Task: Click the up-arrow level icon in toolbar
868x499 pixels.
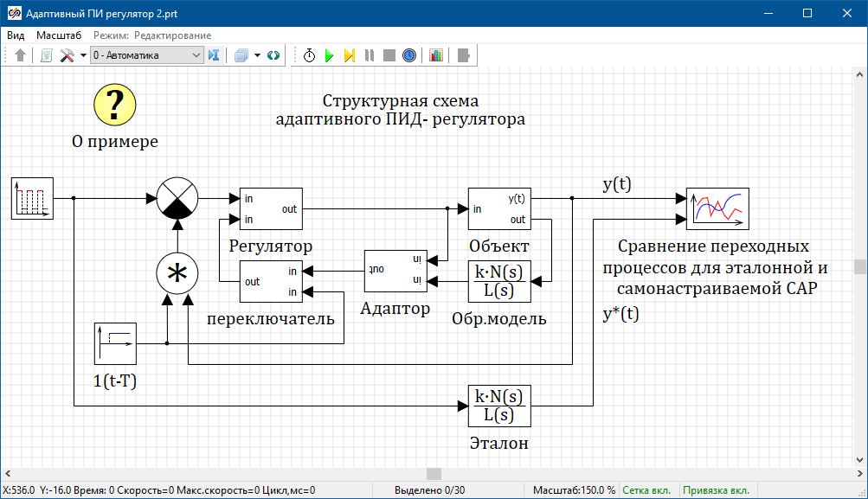Action: (x=21, y=55)
